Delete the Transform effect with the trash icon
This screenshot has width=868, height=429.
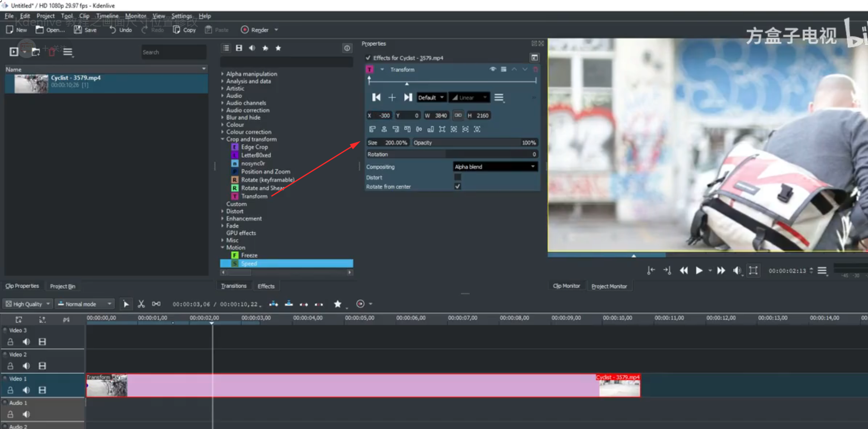[x=535, y=70]
